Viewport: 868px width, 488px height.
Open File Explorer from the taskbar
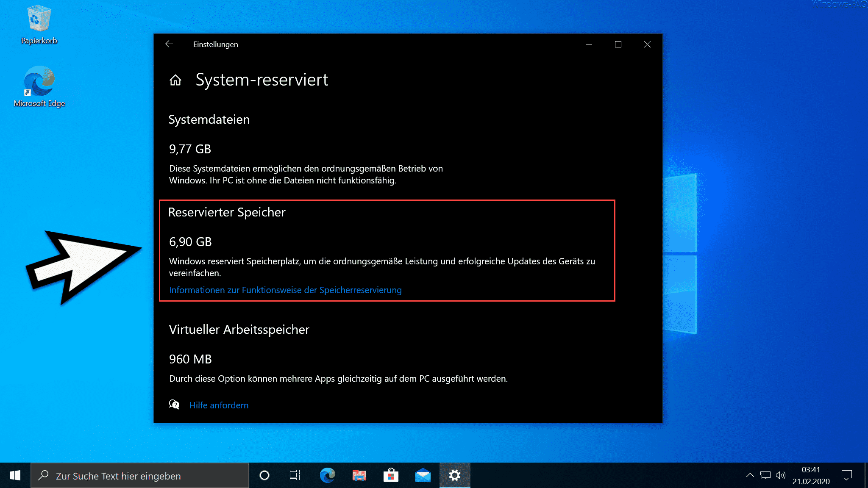(359, 475)
